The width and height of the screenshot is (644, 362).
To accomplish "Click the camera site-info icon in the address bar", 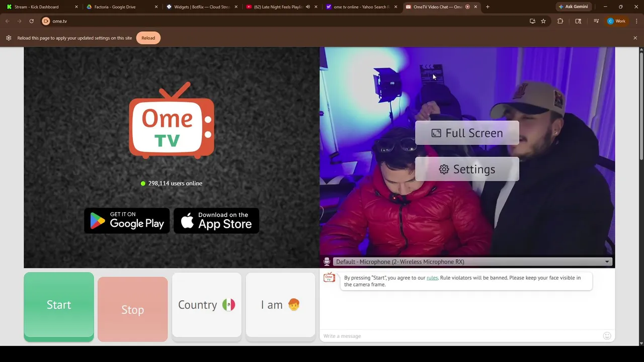I will [46, 21].
